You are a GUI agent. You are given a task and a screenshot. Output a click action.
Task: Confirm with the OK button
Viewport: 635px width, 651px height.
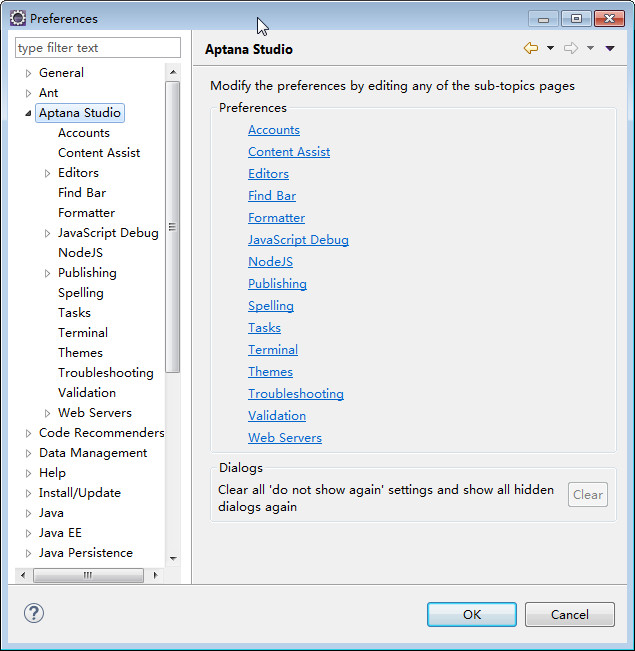pos(472,614)
